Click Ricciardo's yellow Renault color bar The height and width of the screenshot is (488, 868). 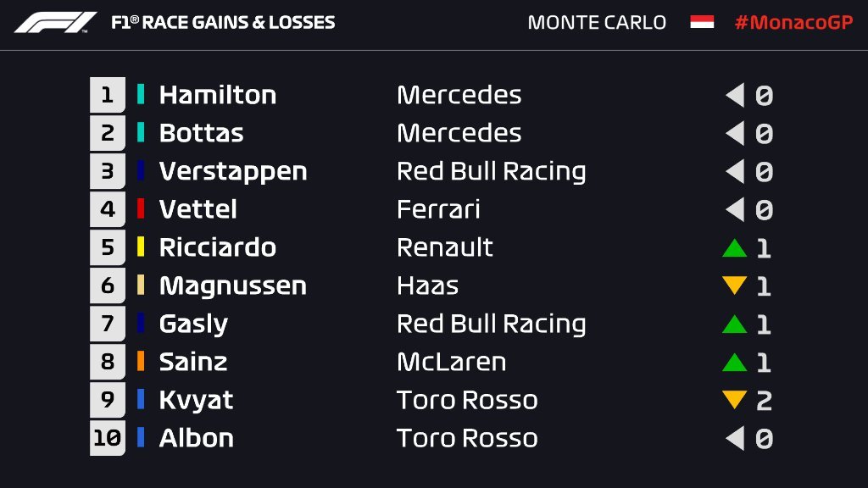click(x=141, y=247)
